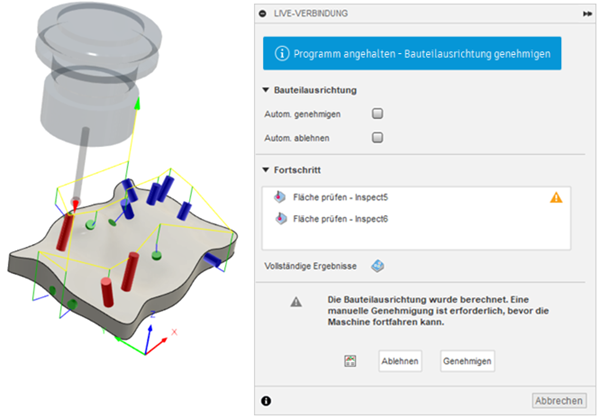Click the alignment preview icon left of Ablehnen
The width and height of the screenshot is (600, 419).
pos(350,361)
